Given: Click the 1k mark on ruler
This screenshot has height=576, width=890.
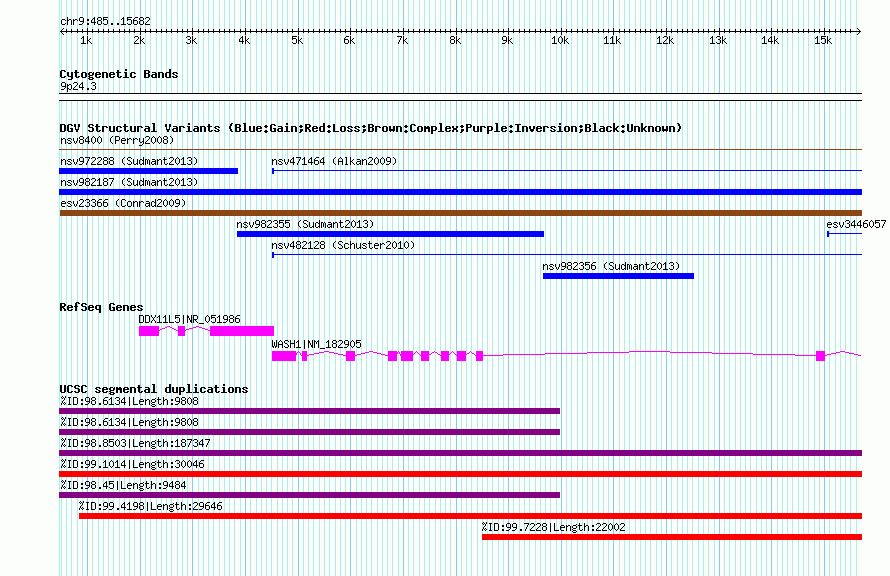Looking at the screenshot, I should pyautogui.click(x=86, y=40).
